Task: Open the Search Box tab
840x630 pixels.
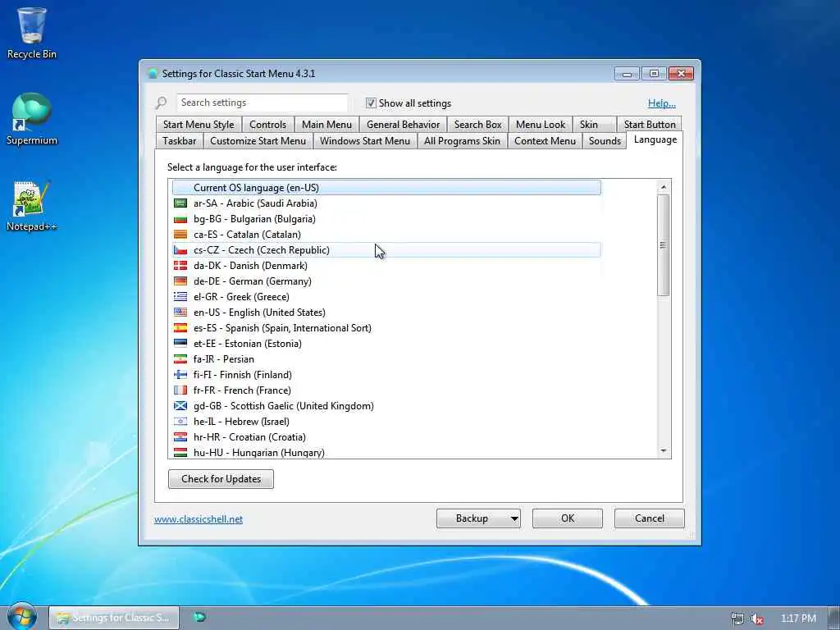Action: [478, 125]
